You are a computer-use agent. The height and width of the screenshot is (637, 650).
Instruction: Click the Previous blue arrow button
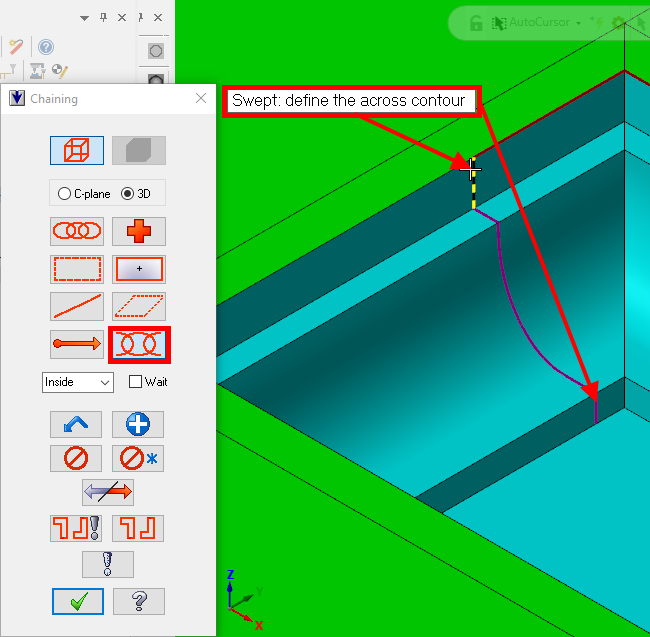tap(76, 424)
